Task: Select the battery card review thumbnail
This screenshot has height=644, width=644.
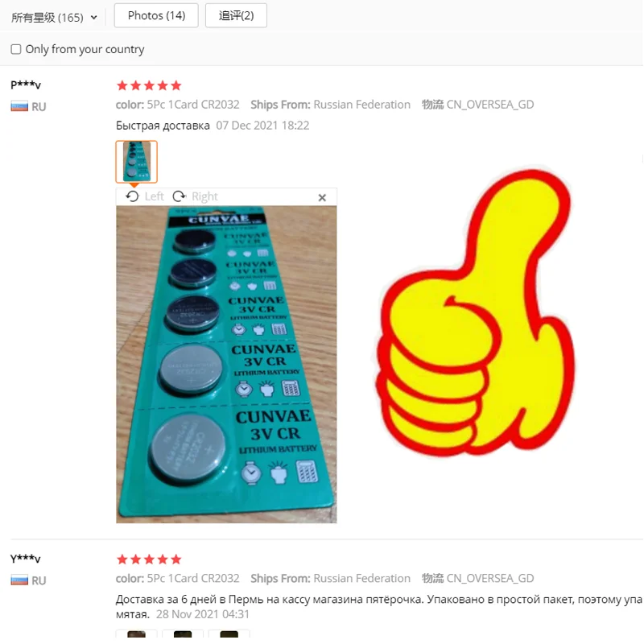Action: [x=136, y=162]
